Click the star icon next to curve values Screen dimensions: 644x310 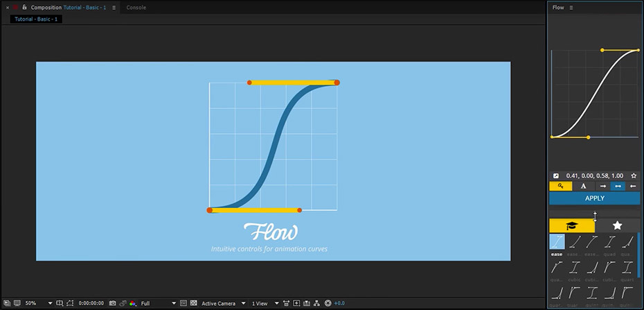(x=633, y=176)
